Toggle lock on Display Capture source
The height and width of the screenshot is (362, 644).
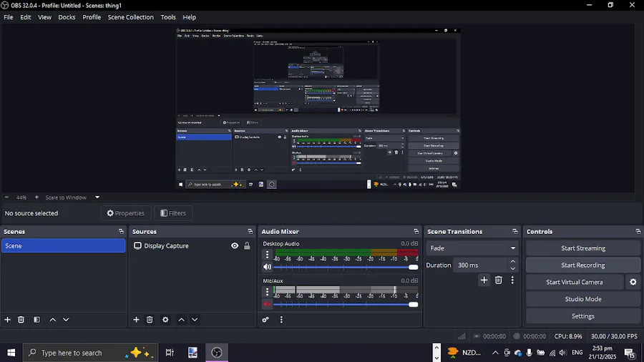point(247,246)
